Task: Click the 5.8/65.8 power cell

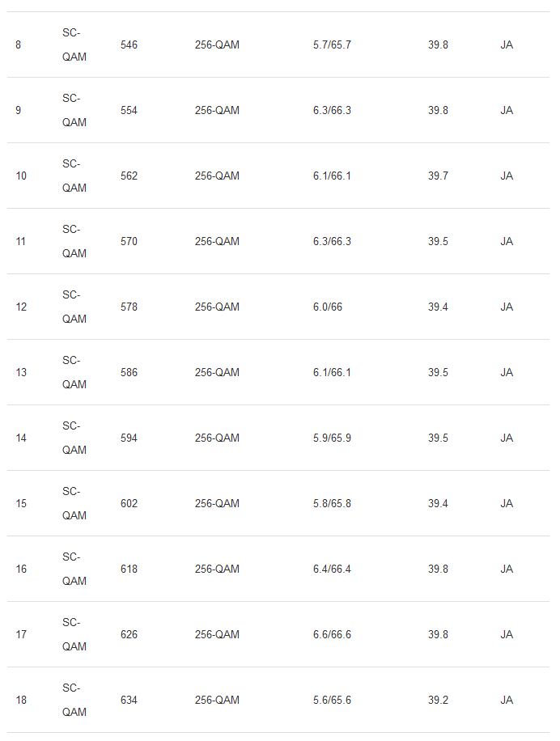Action: click(x=332, y=503)
